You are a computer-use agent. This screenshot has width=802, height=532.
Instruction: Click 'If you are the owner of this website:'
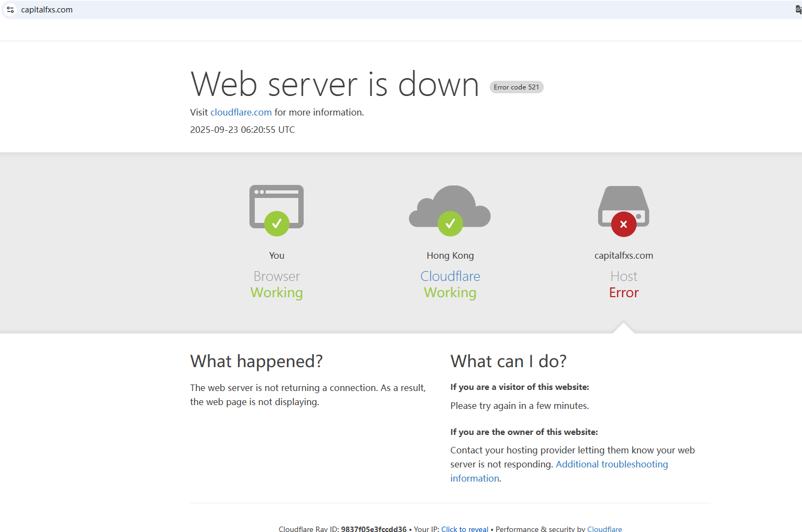point(524,432)
